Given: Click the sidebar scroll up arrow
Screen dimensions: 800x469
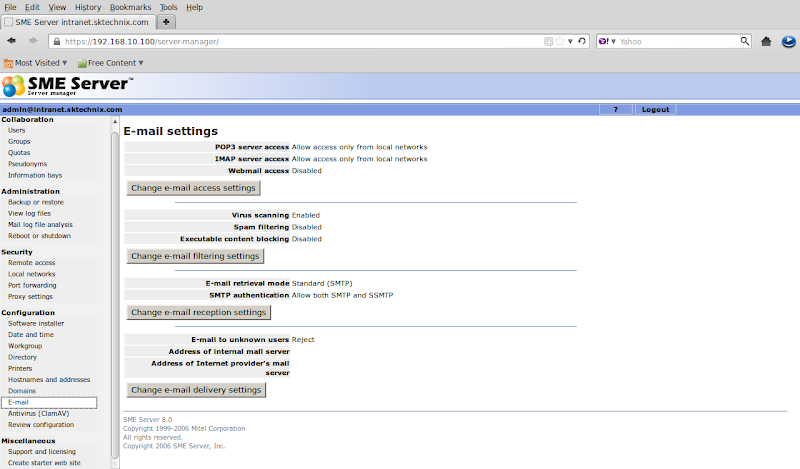Looking at the screenshot, I should [115, 121].
